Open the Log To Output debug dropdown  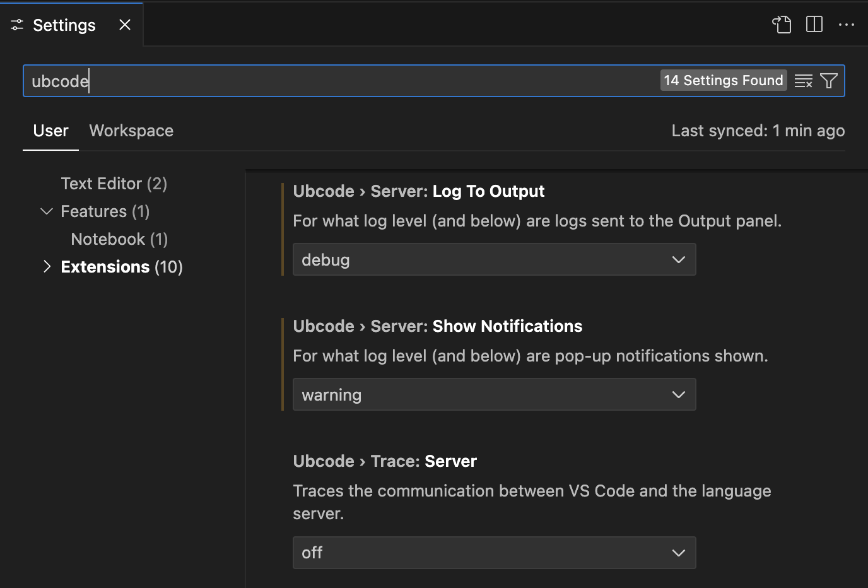tap(494, 259)
